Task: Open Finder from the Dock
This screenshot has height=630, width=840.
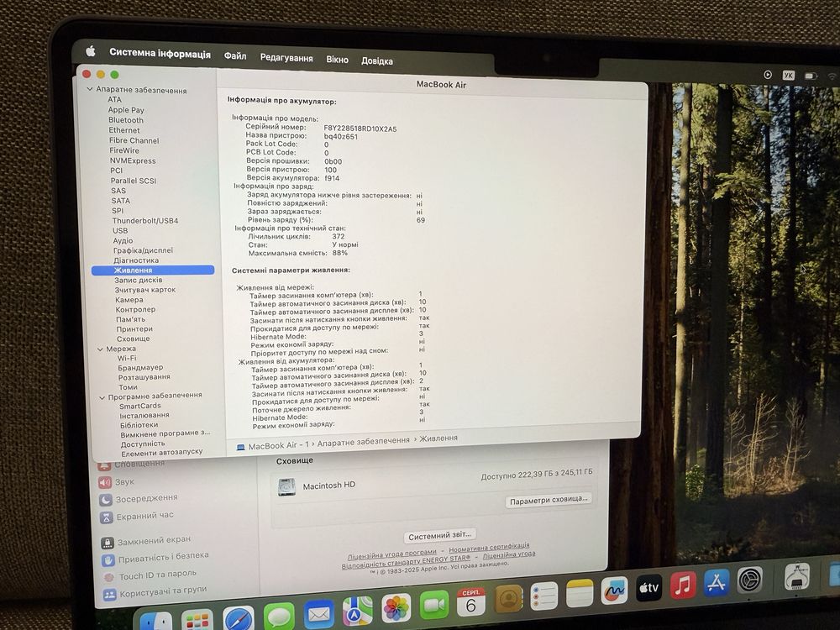Action: click(x=156, y=622)
